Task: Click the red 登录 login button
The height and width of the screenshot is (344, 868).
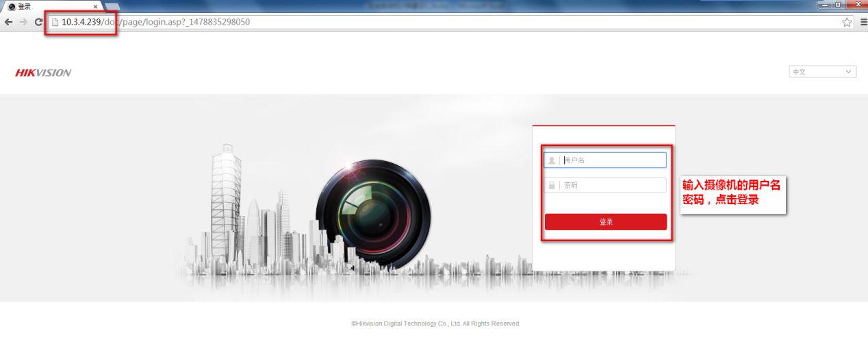Action: [605, 222]
